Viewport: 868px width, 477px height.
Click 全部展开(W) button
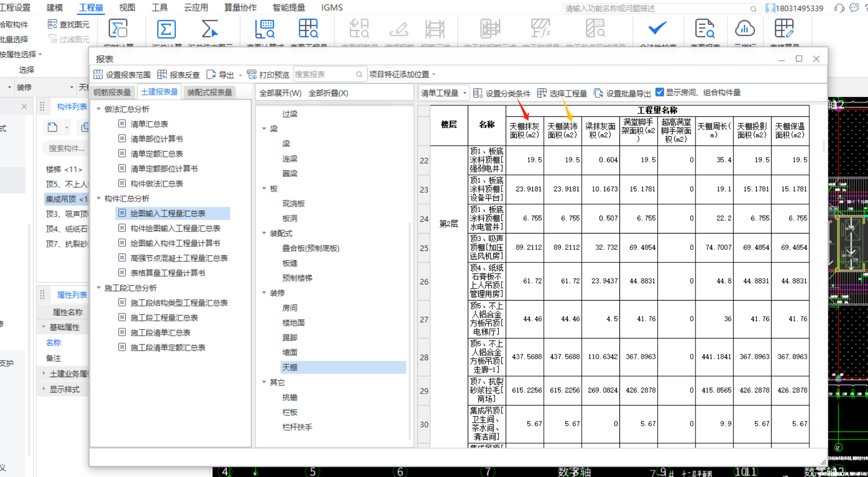point(280,93)
